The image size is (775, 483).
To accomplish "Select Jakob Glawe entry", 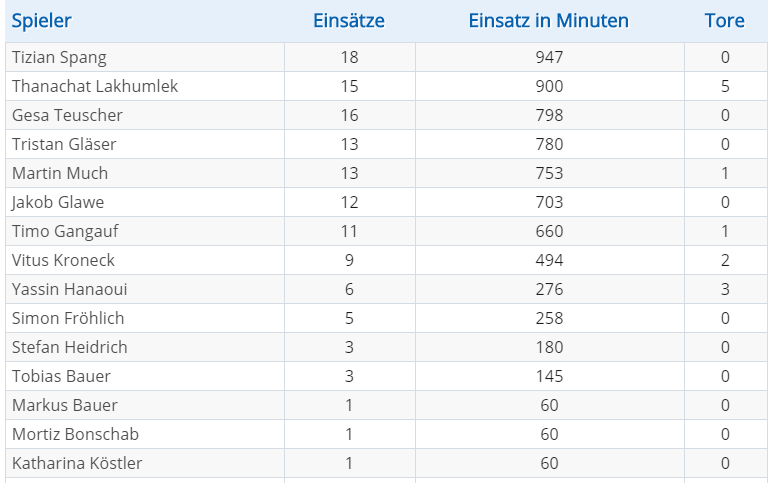I will click(58, 202).
